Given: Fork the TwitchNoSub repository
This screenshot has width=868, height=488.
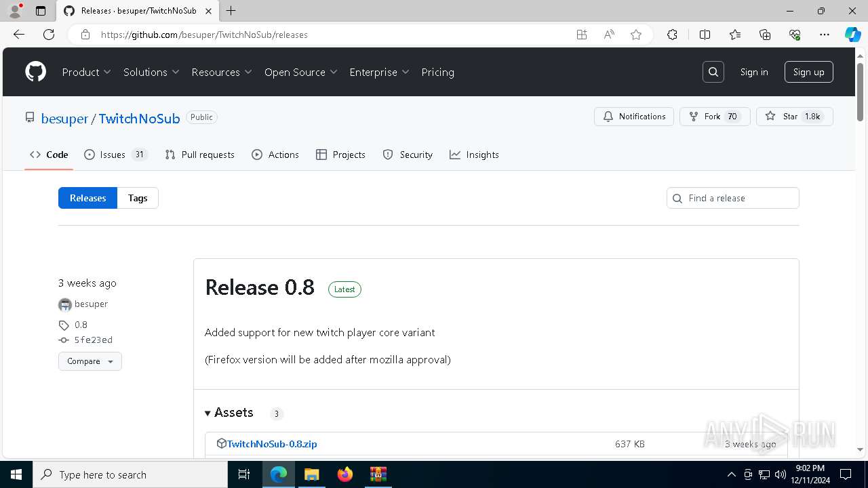Looking at the screenshot, I should click(715, 117).
